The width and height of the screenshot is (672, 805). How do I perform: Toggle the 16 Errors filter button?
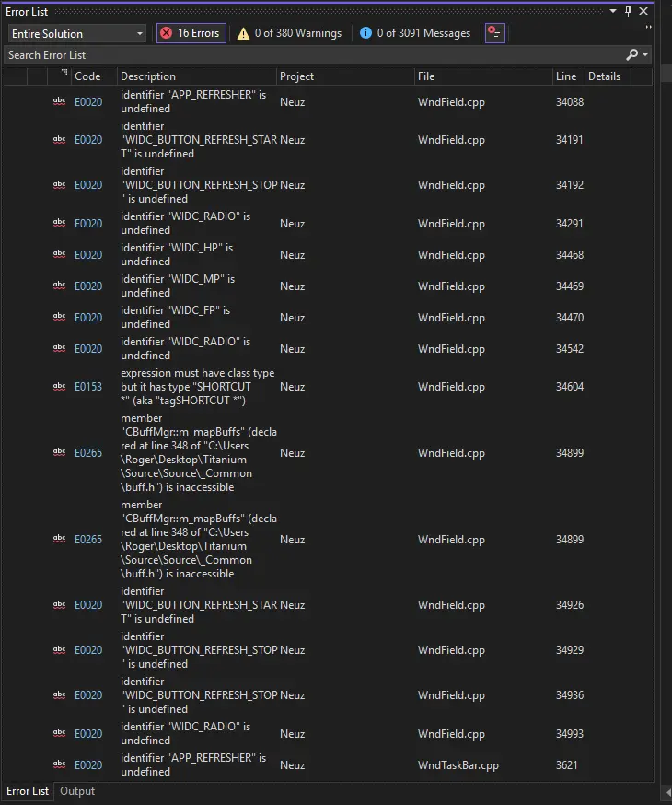[191, 33]
